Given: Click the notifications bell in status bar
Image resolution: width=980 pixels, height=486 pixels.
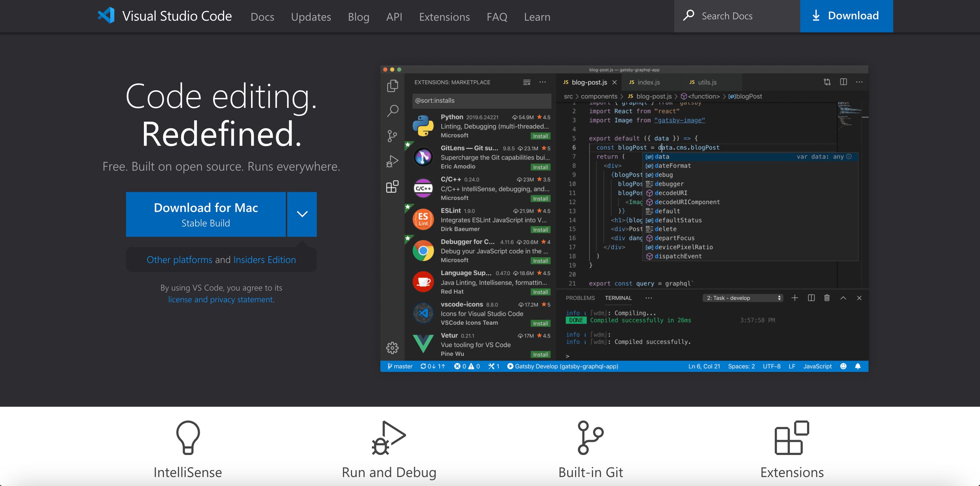Looking at the screenshot, I should [858, 366].
